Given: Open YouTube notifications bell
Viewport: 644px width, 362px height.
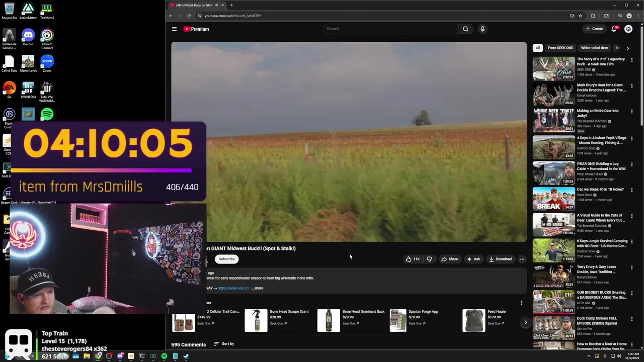Looking at the screenshot, I should click(614, 29).
